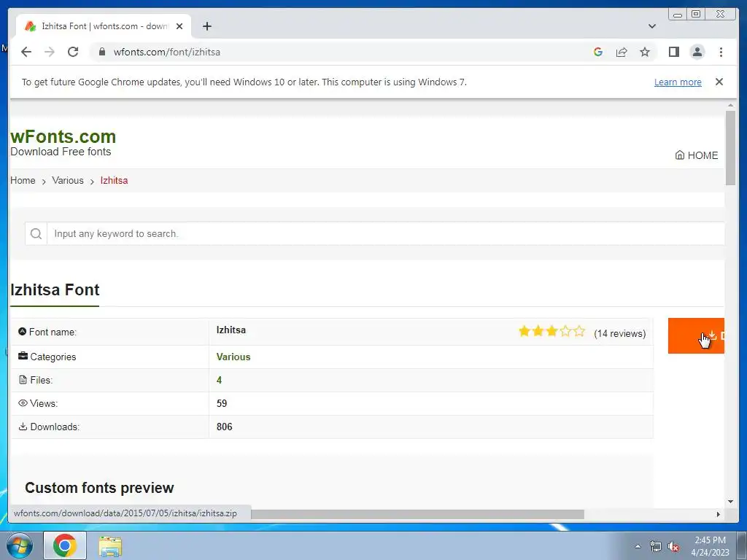This screenshot has width=747, height=560.
Task: Show hidden system tray icons
Action: [638, 546]
